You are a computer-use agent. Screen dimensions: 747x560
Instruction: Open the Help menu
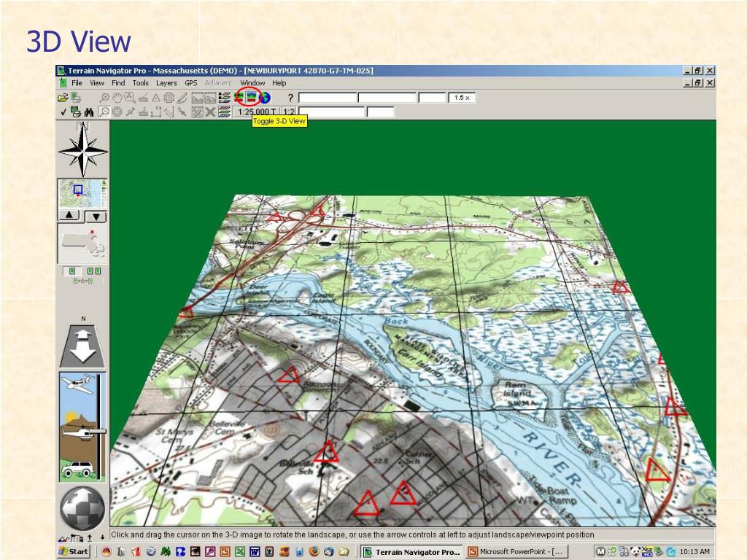[x=279, y=83]
